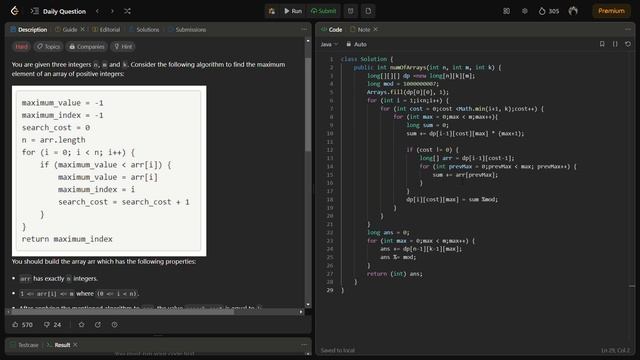The image size is (640, 360).
Task: Switch to the Guide tab
Action: (x=66, y=29)
